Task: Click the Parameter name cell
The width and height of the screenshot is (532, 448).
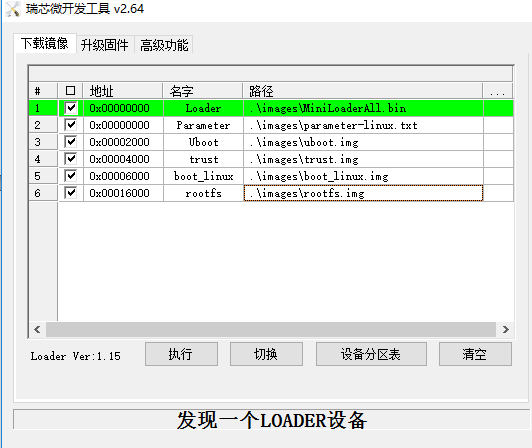Action: pos(203,125)
